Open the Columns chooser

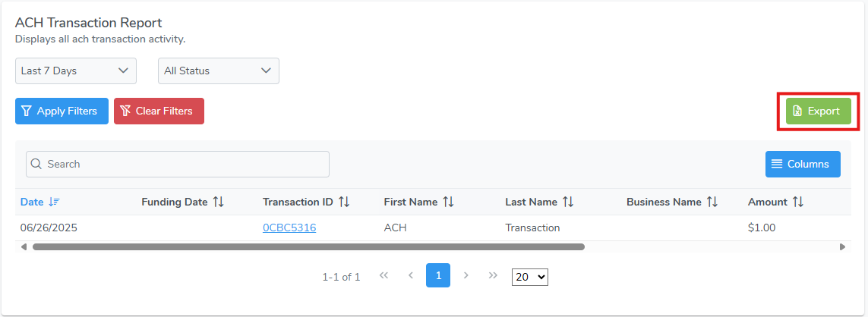click(x=803, y=165)
